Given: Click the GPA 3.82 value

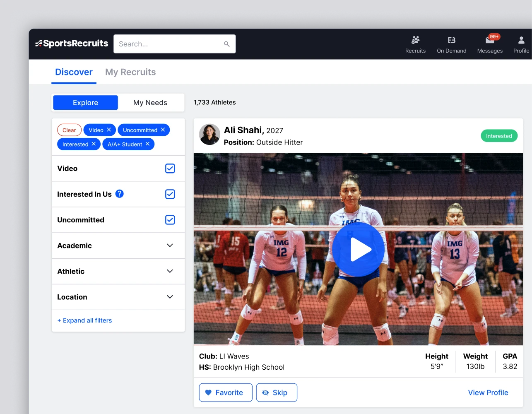Looking at the screenshot, I should [510, 366].
